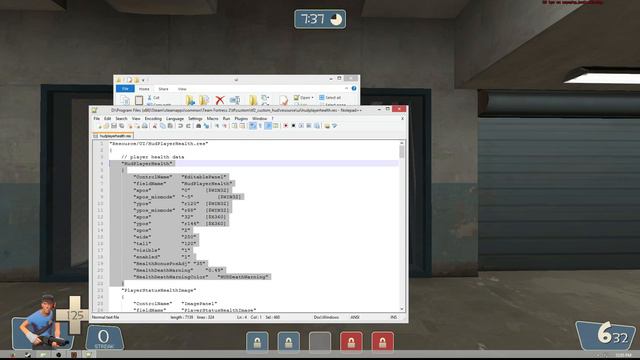Click the Save icon in Notepad++ toolbar

pyautogui.click(x=114, y=126)
